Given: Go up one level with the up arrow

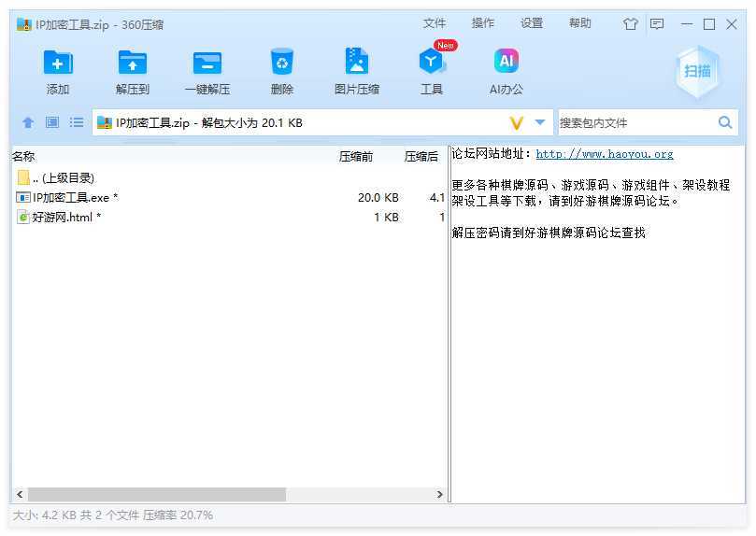Looking at the screenshot, I should (28, 122).
